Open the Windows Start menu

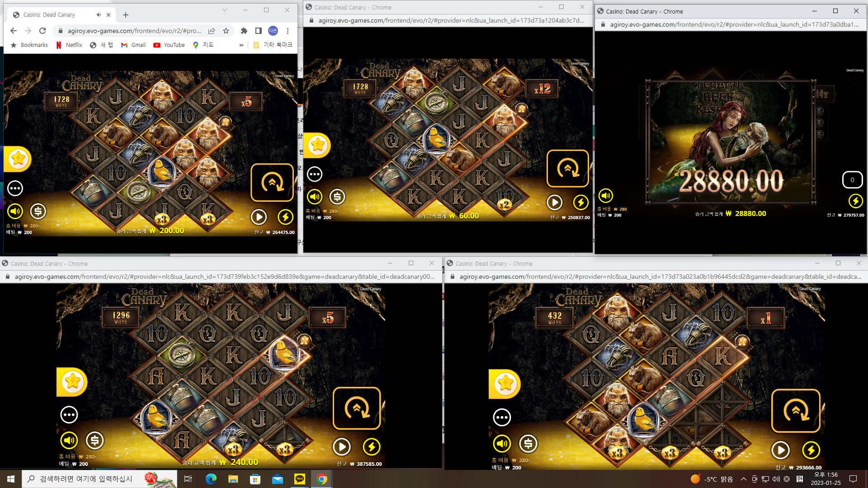11,479
